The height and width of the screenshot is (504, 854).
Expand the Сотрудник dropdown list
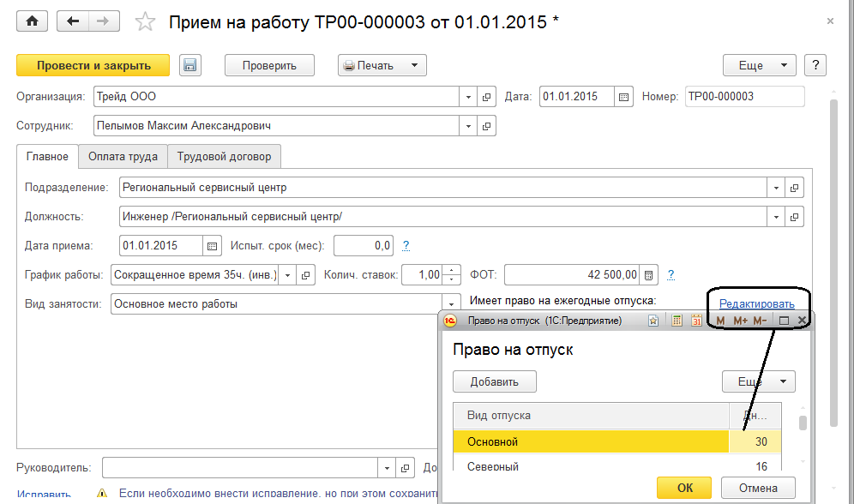click(x=468, y=126)
